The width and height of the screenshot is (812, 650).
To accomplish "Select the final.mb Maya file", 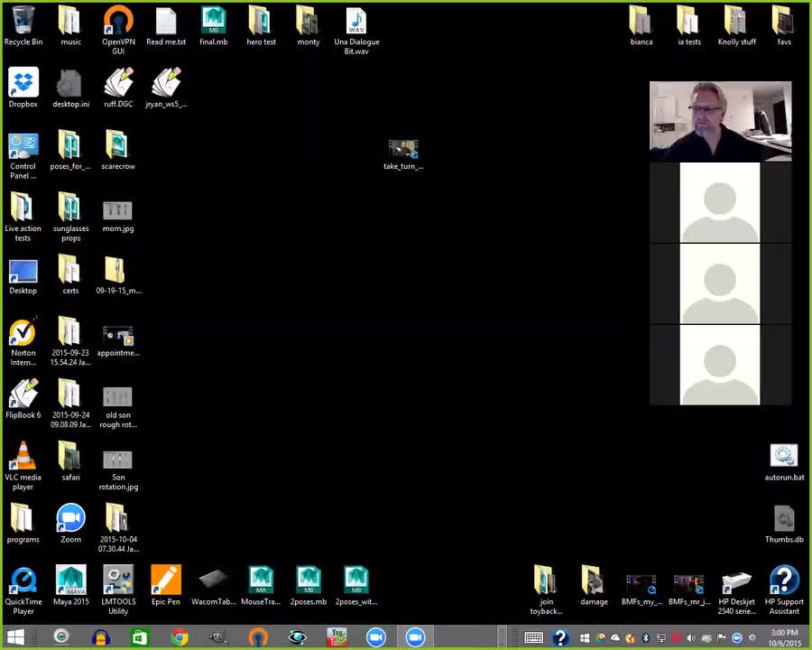I will point(213,26).
